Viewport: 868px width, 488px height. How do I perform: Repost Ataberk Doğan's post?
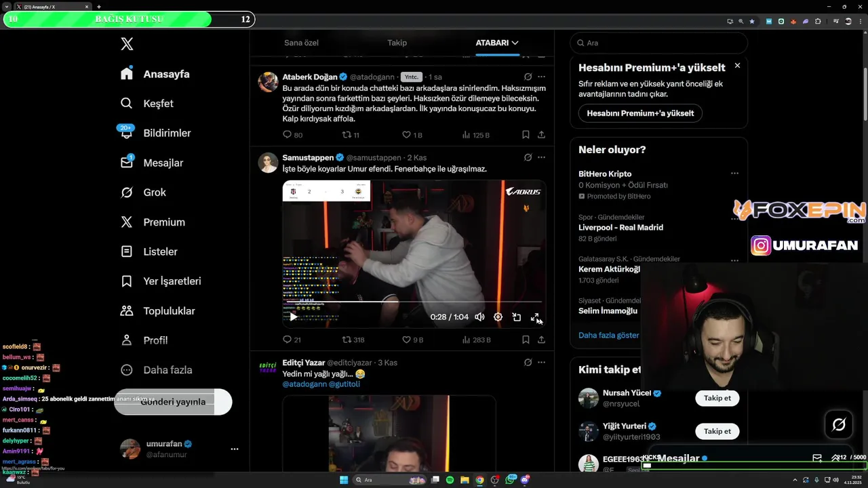pyautogui.click(x=351, y=135)
